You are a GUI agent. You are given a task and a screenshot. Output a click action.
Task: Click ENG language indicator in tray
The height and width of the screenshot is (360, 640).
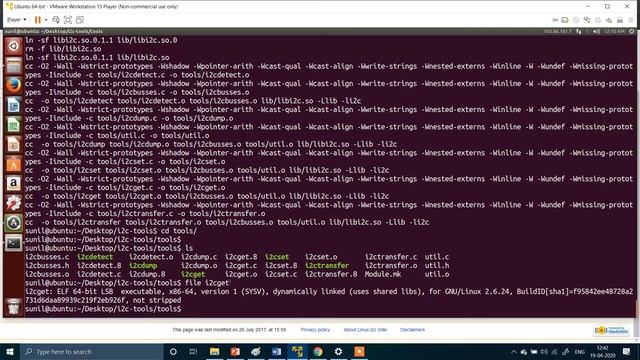pyautogui.click(x=580, y=352)
